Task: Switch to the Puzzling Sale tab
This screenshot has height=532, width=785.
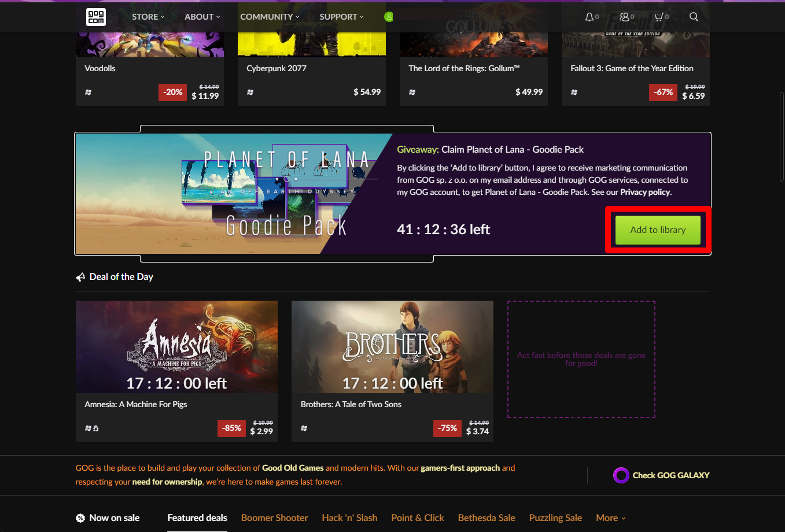Action: pos(555,518)
